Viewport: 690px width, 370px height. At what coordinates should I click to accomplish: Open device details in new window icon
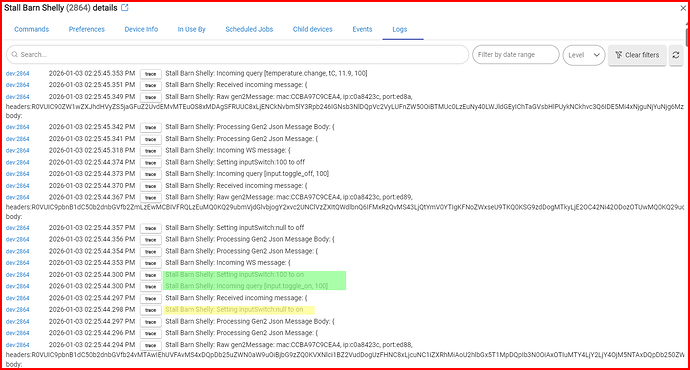[x=125, y=7]
